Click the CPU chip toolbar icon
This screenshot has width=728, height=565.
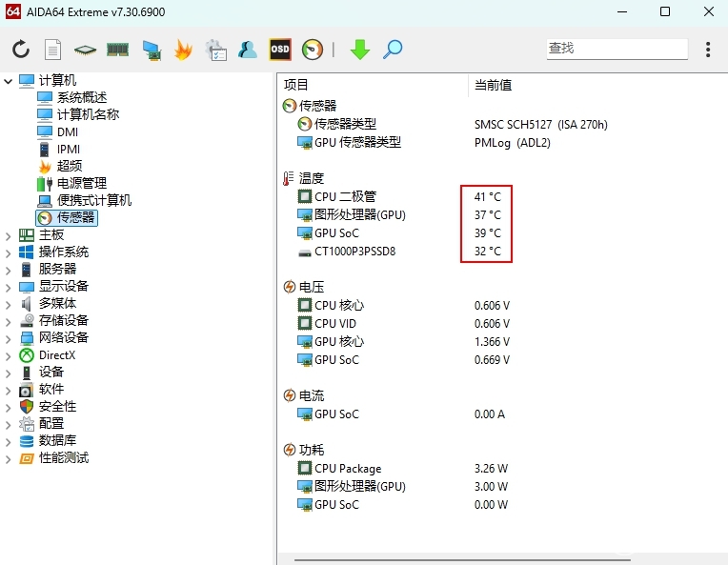(85, 50)
